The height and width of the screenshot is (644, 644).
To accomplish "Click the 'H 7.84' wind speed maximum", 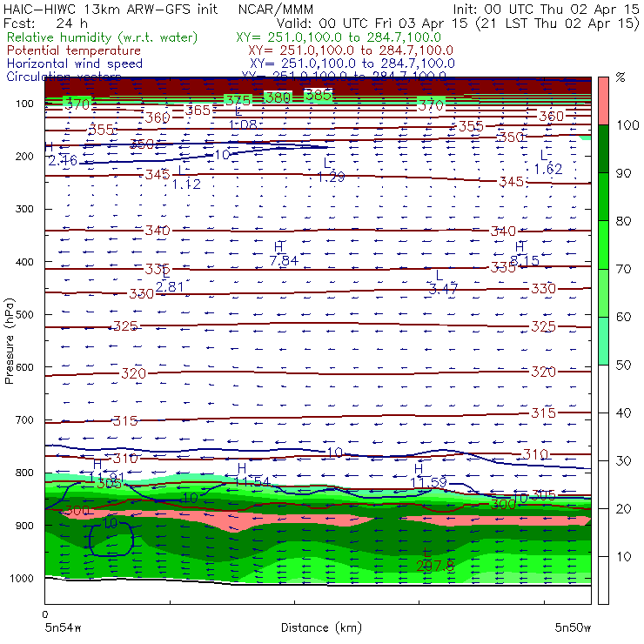I will click(x=284, y=254).
